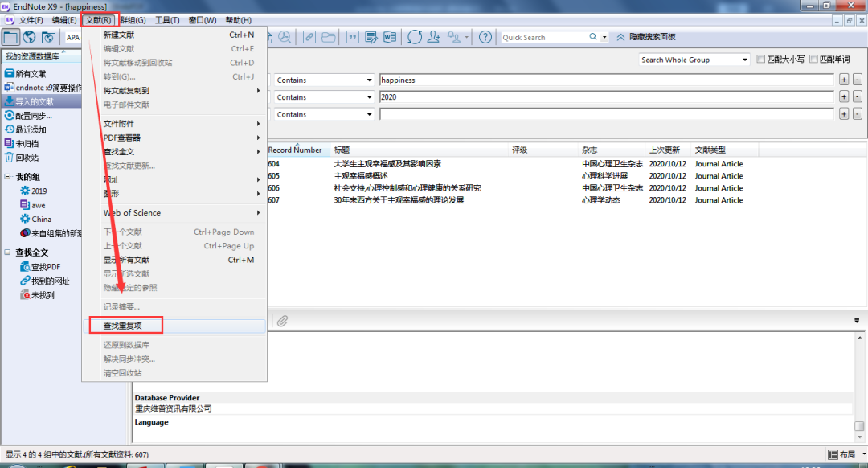Open 帮助(H) menu

point(239,20)
